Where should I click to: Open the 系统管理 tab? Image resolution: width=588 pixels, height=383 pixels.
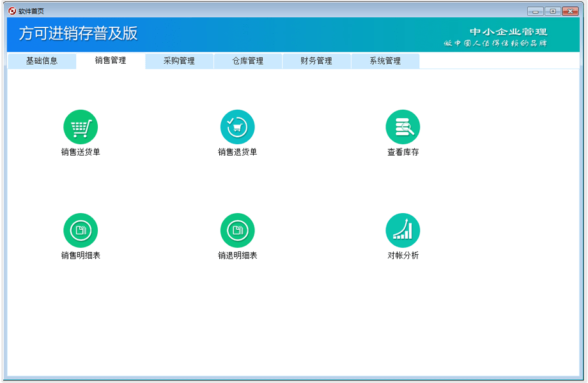point(385,61)
